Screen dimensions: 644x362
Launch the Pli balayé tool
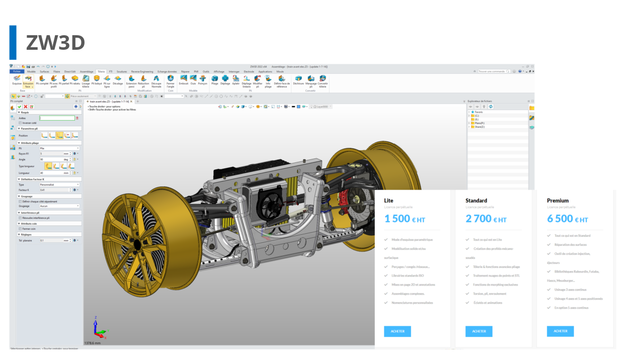[97, 80]
